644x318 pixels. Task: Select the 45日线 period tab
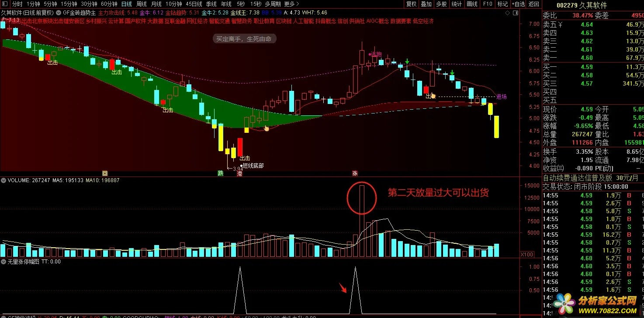(x=194, y=4)
